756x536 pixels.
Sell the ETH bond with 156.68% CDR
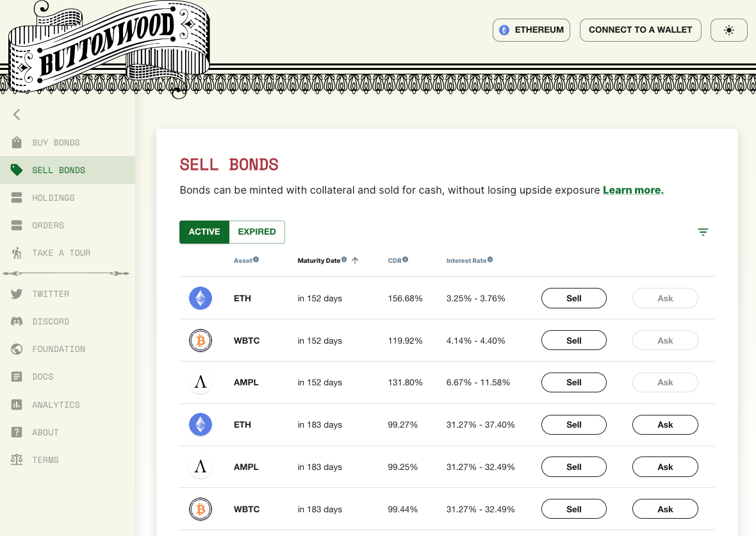pyautogui.click(x=574, y=298)
